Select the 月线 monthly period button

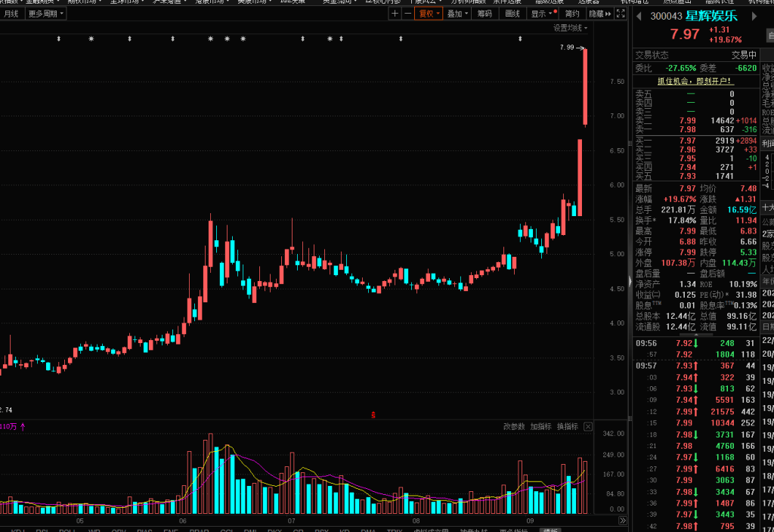pyautogui.click(x=11, y=14)
